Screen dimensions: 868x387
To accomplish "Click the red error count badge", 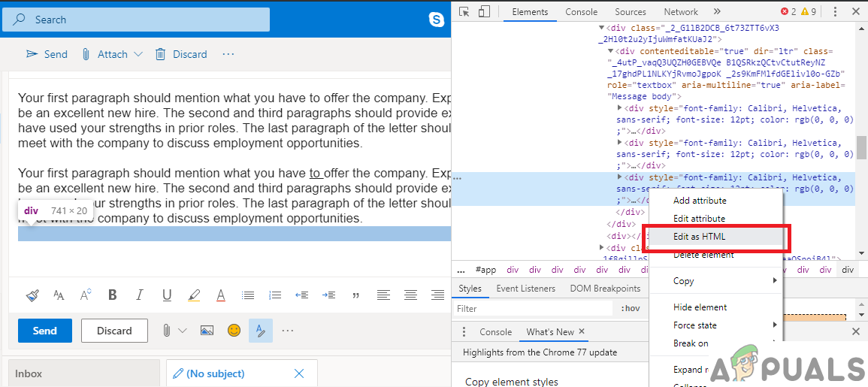I will coord(788,11).
